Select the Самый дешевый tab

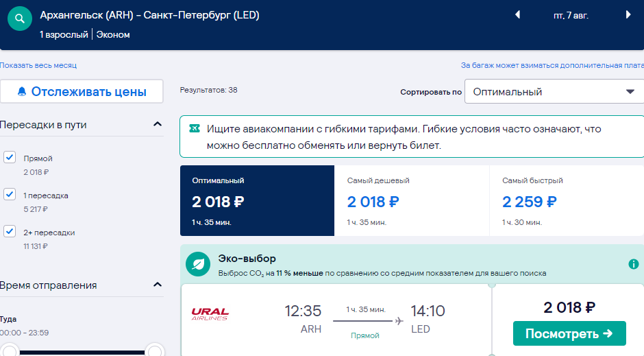pyautogui.click(x=412, y=200)
